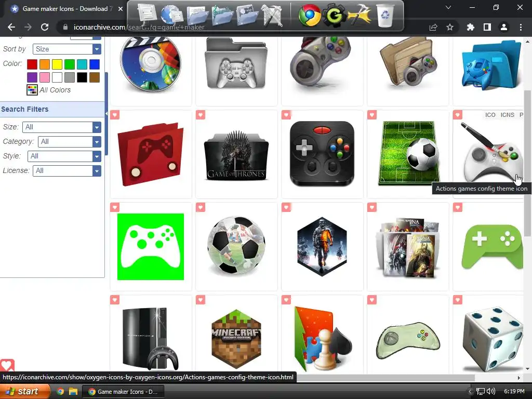The image size is (532, 399).
Task: Expand the Style filter dropdown
Action: pyautogui.click(x=64, y=156)
